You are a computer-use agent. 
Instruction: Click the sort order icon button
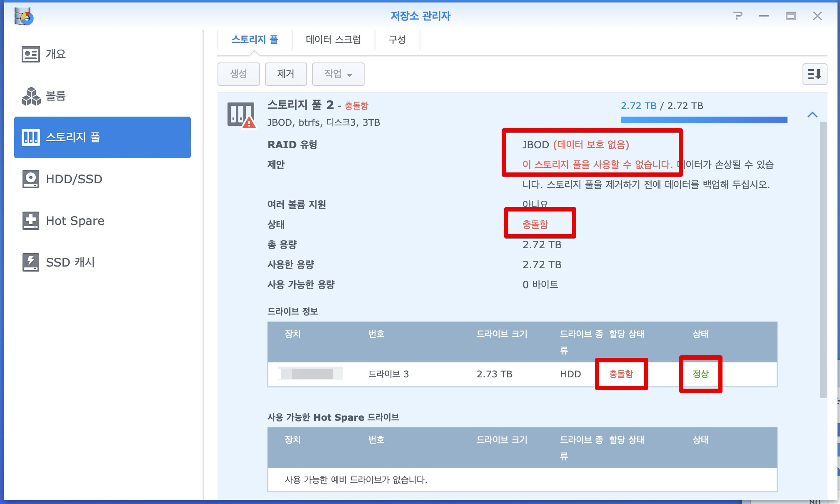pos(814,74)
